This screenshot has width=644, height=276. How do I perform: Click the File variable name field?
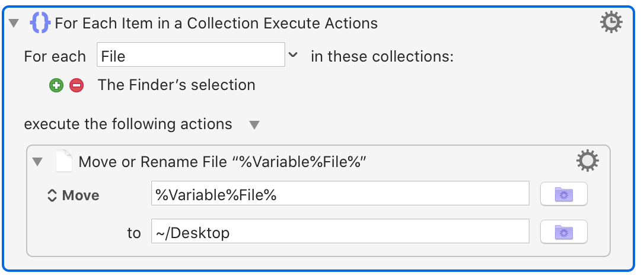click(190, 54)
